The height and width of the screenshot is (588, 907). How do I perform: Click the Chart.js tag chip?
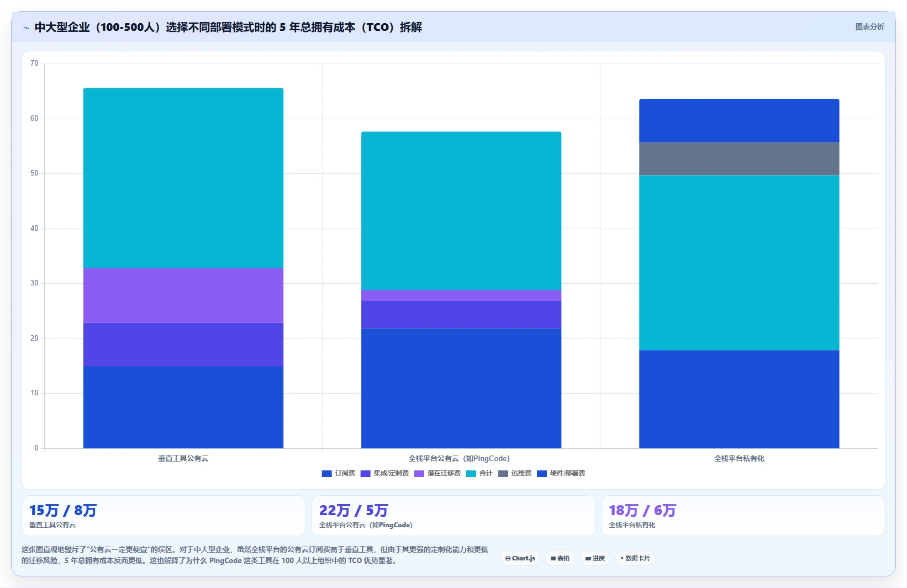(520, 558)
